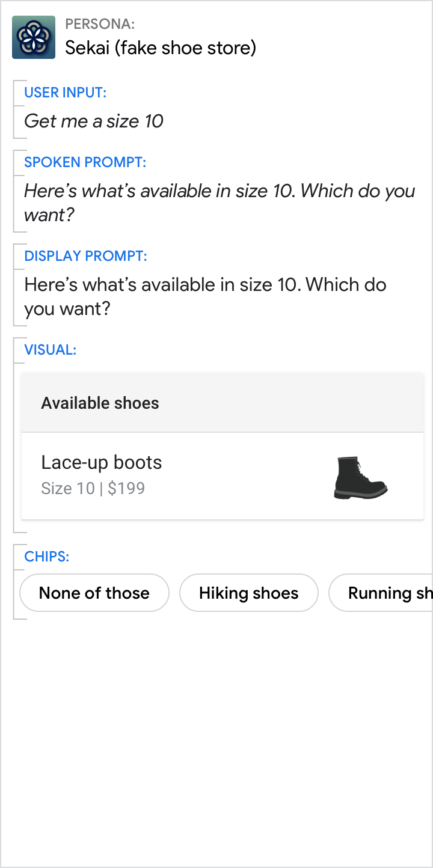Click the "Sekai (fake shoe store)" name
Screen dimensions: 433x868
[161, 47]
